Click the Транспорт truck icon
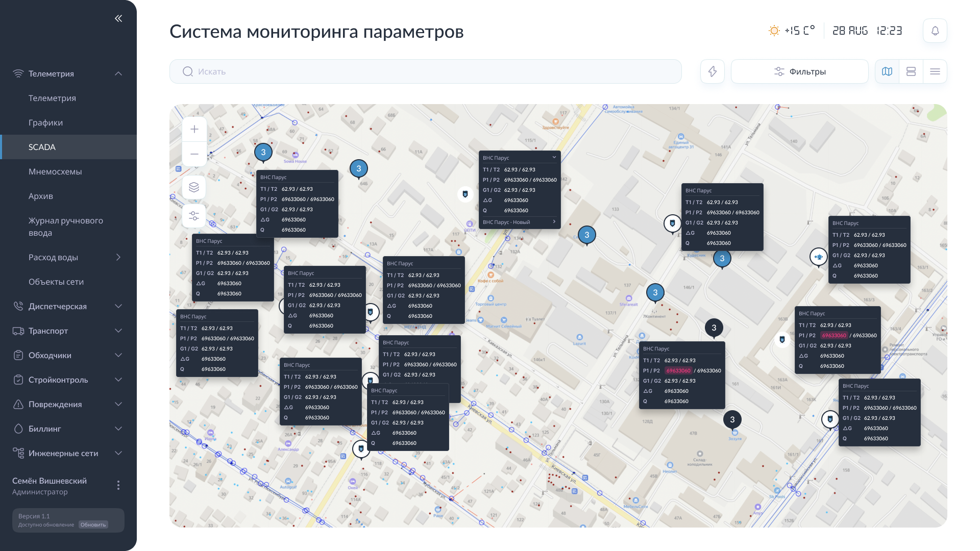The height and width of the screenshot is (551, 980). (18, 331)
